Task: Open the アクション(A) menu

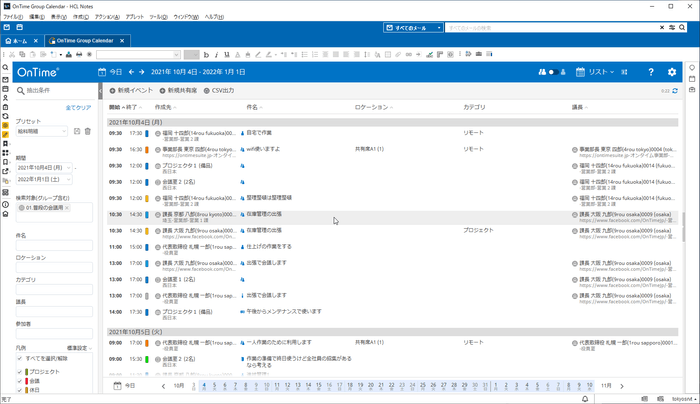Action: click(x=106, y=17)
